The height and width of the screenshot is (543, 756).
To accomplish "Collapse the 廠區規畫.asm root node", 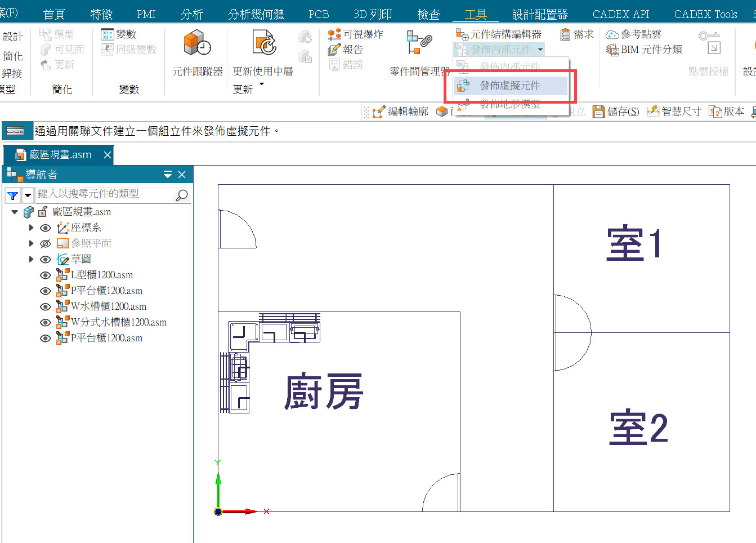I will pyautogui.click(x=15, y=212).
